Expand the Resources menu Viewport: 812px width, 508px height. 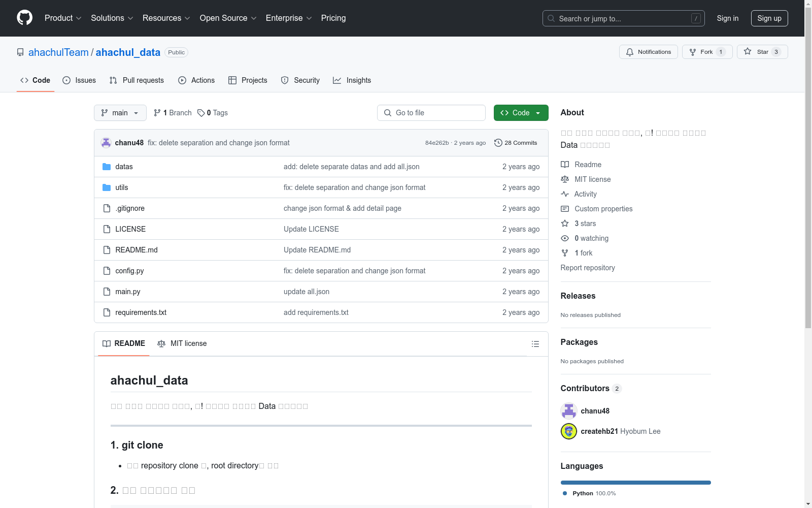[166, 18]
